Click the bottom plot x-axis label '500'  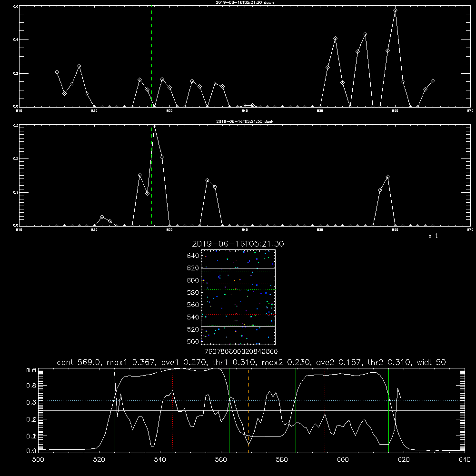click(38, 460)
